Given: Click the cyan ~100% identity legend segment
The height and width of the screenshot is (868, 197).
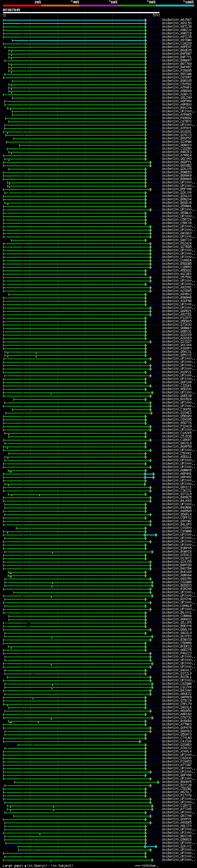Looking at the screenshot, I should 175,6.
